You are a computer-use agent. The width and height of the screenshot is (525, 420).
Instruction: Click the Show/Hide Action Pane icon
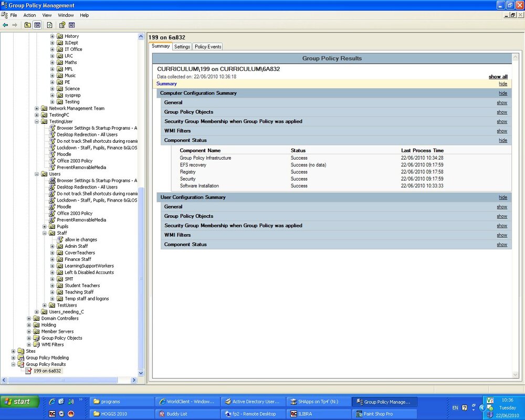pyautogui.click(x=71, y=25)
